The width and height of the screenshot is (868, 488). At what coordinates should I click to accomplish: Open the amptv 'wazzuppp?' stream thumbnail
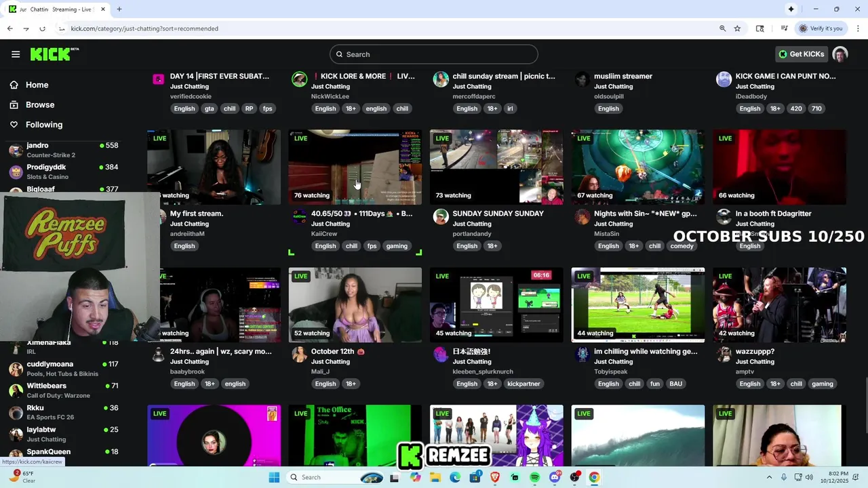pos(779,305)
